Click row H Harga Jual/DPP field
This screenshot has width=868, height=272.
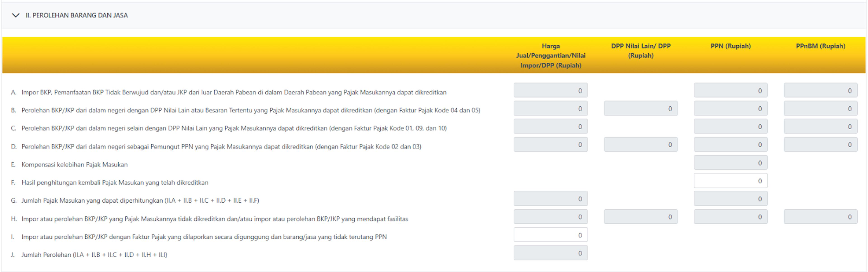(551, 217)
